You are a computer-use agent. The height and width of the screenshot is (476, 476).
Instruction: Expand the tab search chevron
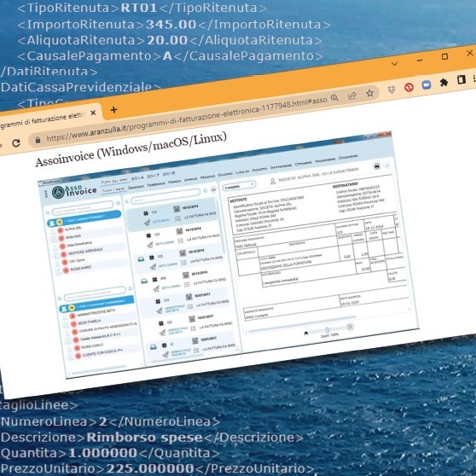[x=394, y=64]
